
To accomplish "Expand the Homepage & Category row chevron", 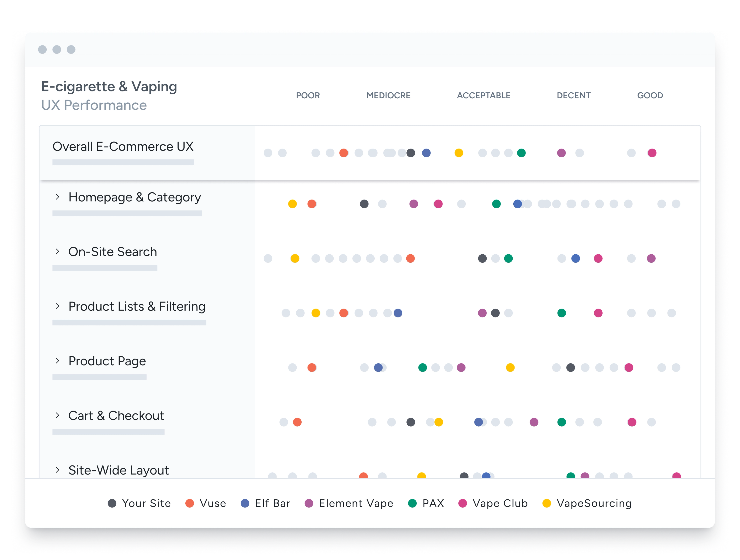I will [x=58, y=197].
